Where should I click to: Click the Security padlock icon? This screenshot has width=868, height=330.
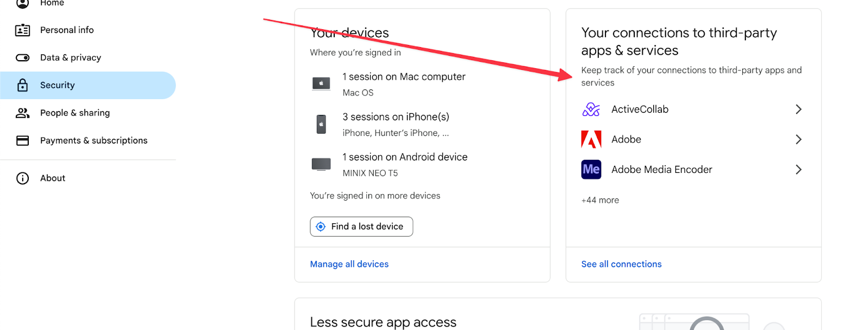point(22,85)
